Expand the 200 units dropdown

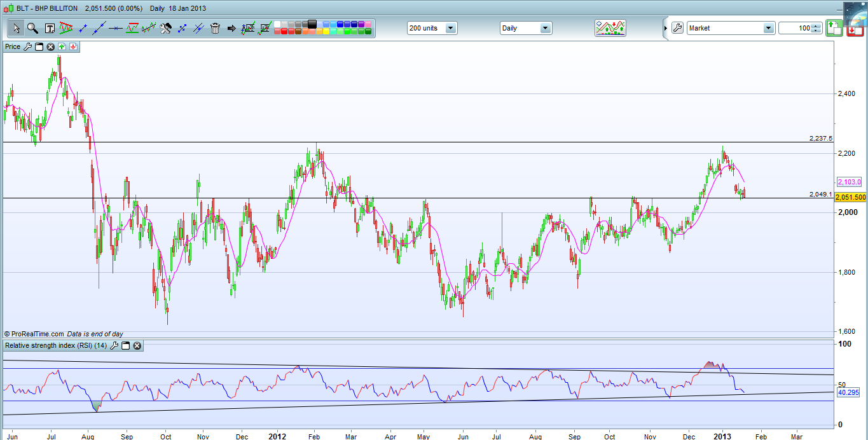[x=450, y=28]
